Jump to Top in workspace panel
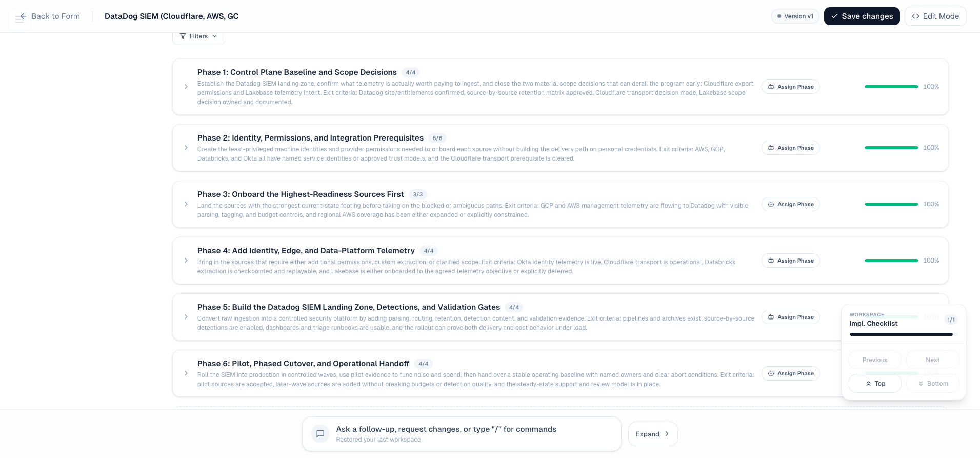This screenshot has height=458, width=980. [x=875, y=384]
